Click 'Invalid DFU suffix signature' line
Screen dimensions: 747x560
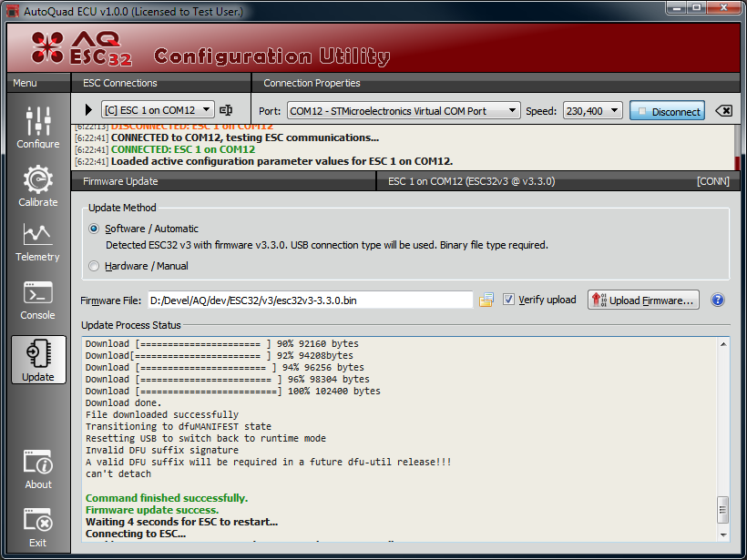162,450
